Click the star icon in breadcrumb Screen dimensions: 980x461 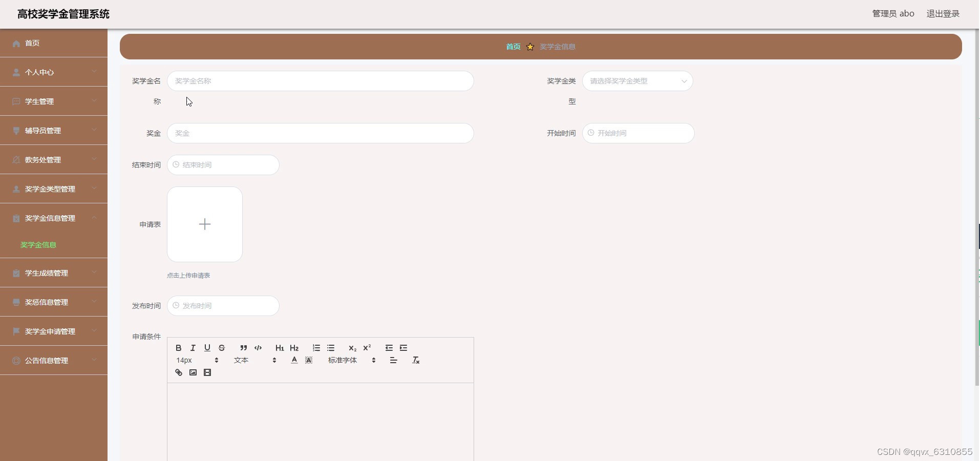(530, 47)
